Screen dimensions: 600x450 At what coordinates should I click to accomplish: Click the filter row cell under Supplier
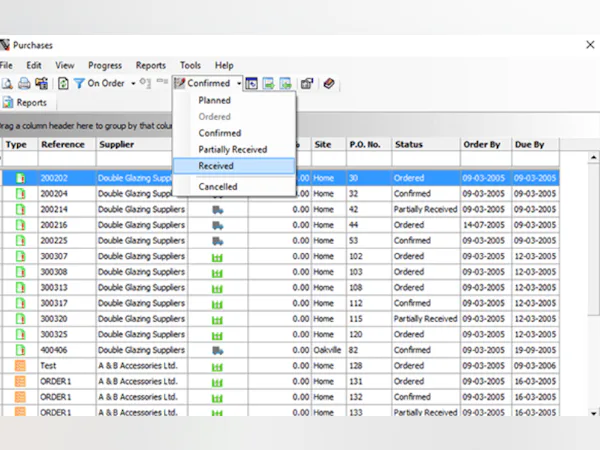click(x=134, y=159)
